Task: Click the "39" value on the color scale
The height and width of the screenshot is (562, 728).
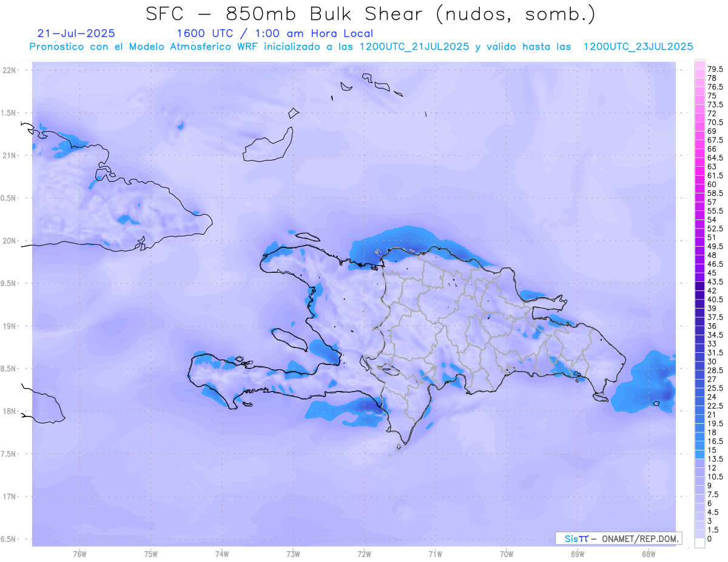Action: (712, 308)
